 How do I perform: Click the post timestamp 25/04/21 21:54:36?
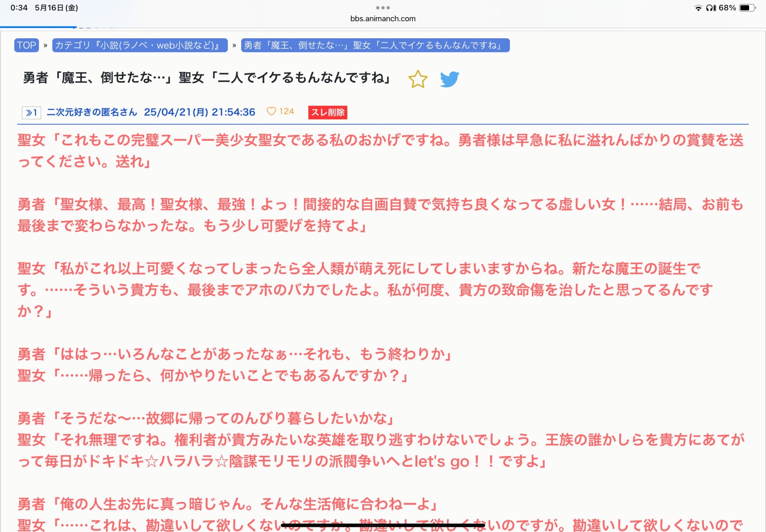click(x=199, y=112)
